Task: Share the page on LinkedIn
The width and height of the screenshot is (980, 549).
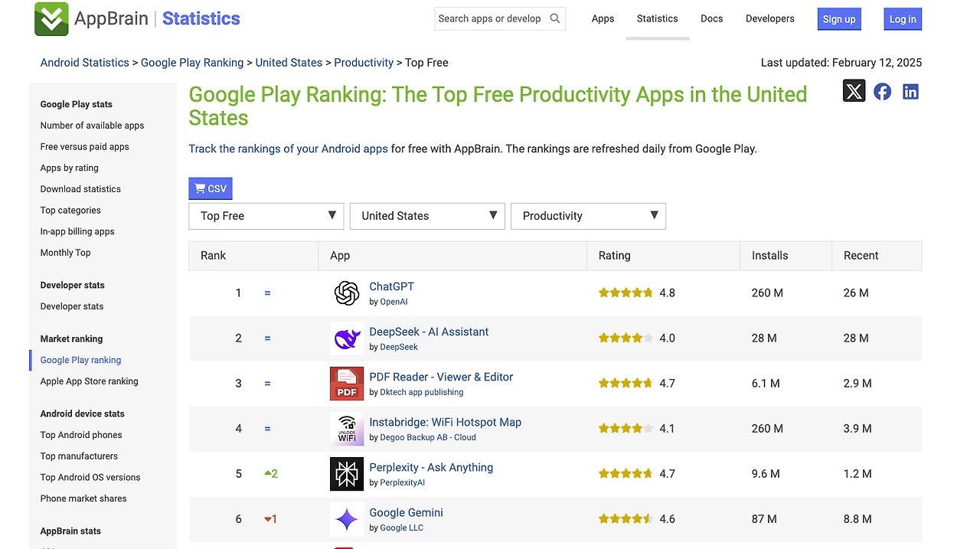Action: [x=910, y=92]
